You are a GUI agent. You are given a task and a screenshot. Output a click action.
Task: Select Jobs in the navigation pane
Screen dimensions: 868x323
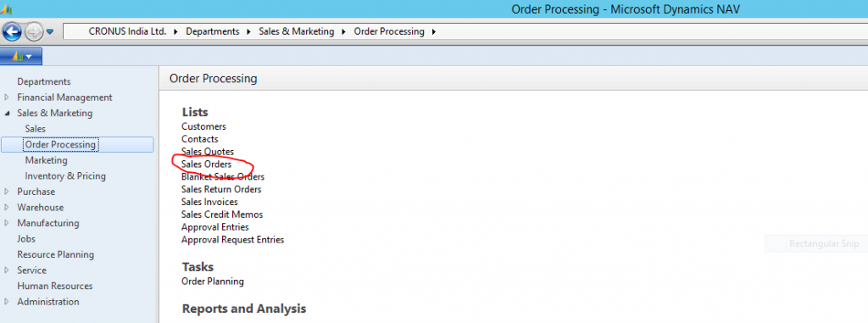(x=26, y=239)
